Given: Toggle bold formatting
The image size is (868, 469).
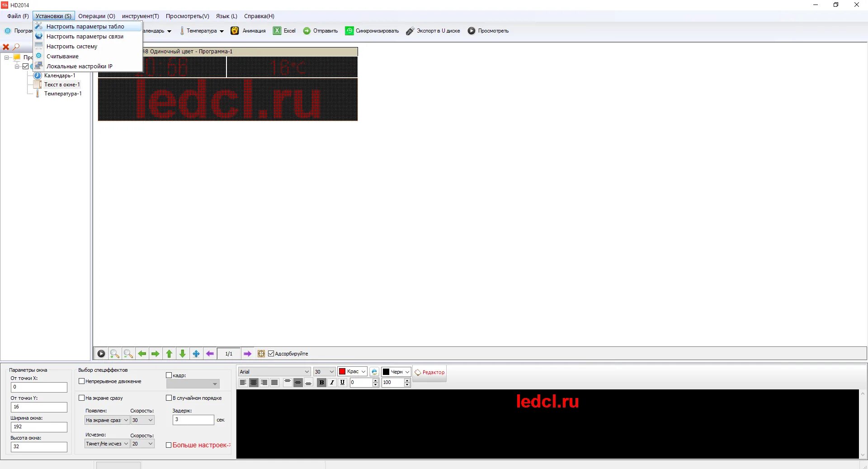Looking at the screenshot, I should pos(321,383).
